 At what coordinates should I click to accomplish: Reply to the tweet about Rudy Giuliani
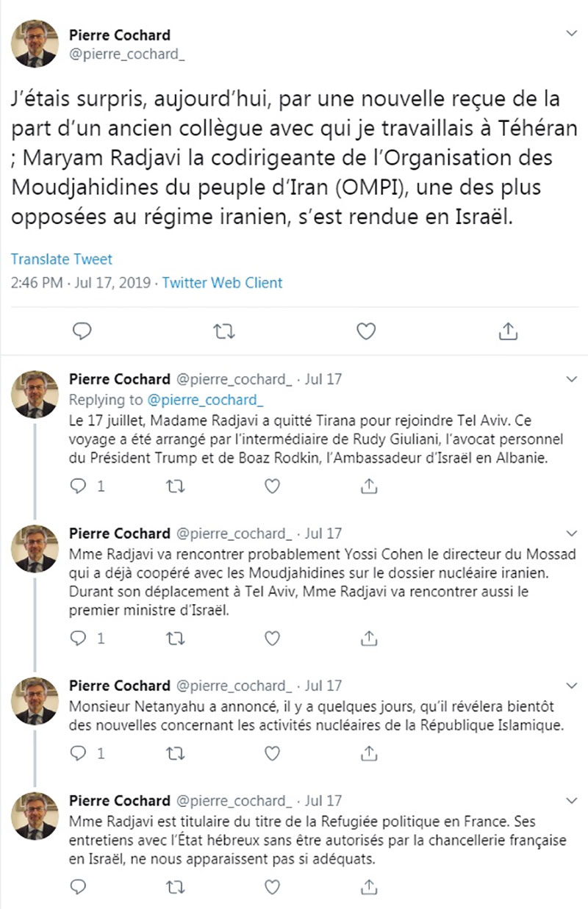[78, 486]
